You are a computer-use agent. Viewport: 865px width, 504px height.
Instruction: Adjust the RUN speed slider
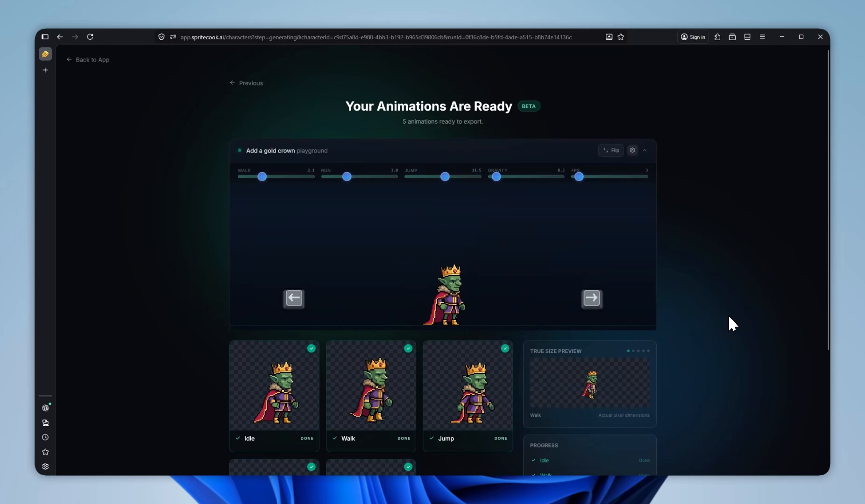coord(360,176)
